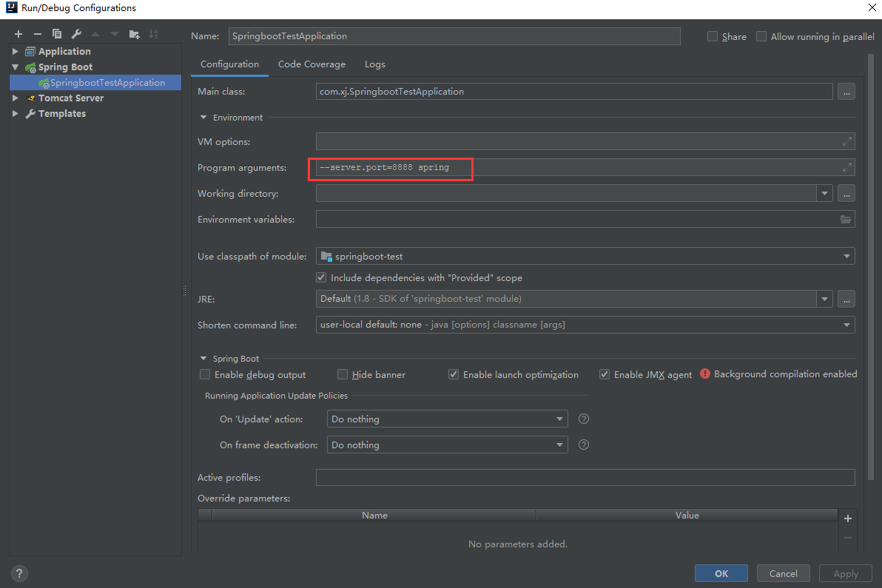Switch to the Logs tab

tap(374, 64)
